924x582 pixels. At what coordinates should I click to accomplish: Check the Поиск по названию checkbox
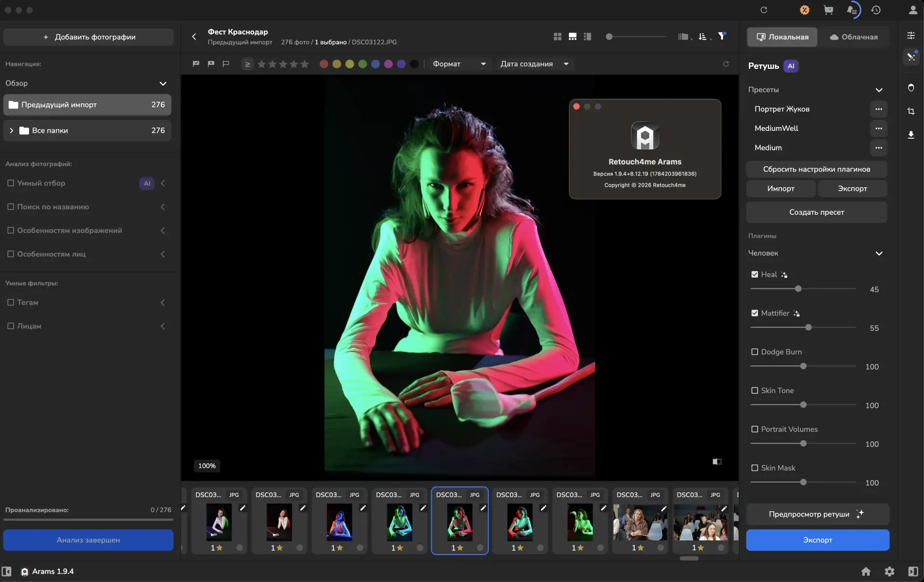click(11, 207)
